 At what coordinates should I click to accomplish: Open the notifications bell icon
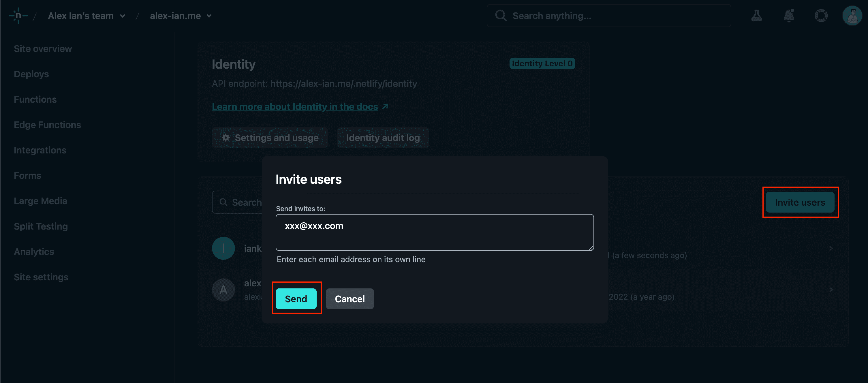coord(788,16)
